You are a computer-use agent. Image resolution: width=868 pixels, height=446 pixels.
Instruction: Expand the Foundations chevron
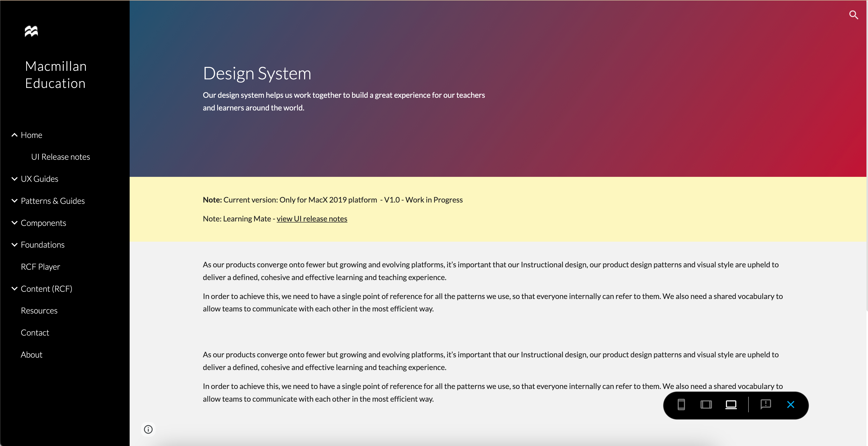[14, 245]
